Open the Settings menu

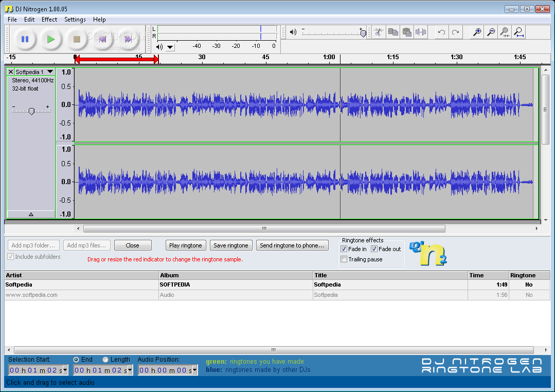tap(75, 20)
